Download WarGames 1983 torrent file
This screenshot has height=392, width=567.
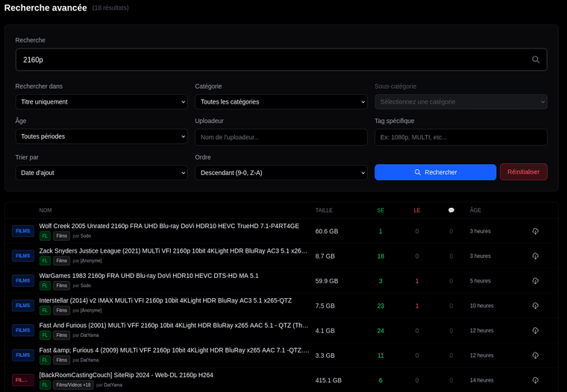pyautogui.click(x=535, y=281)
